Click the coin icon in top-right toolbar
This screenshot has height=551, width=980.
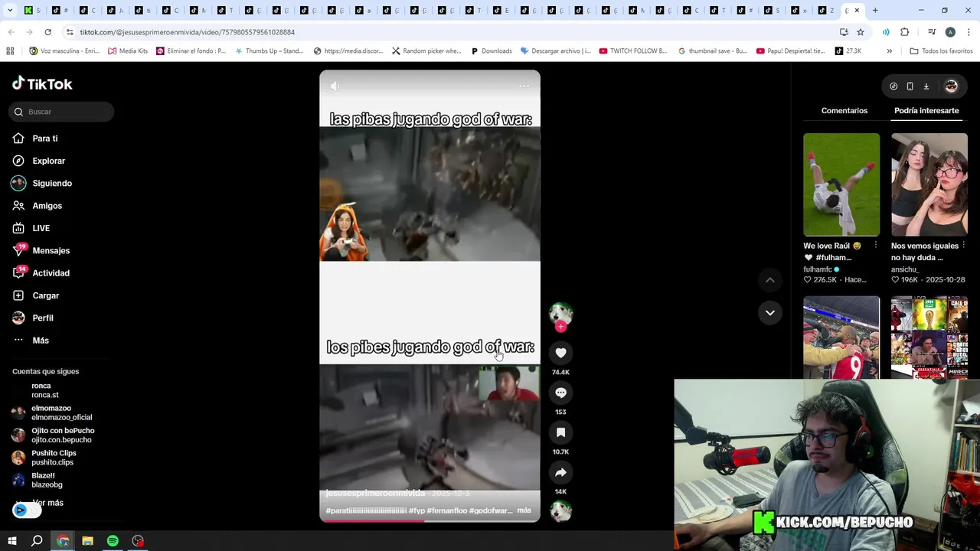[x=893, y=86]
